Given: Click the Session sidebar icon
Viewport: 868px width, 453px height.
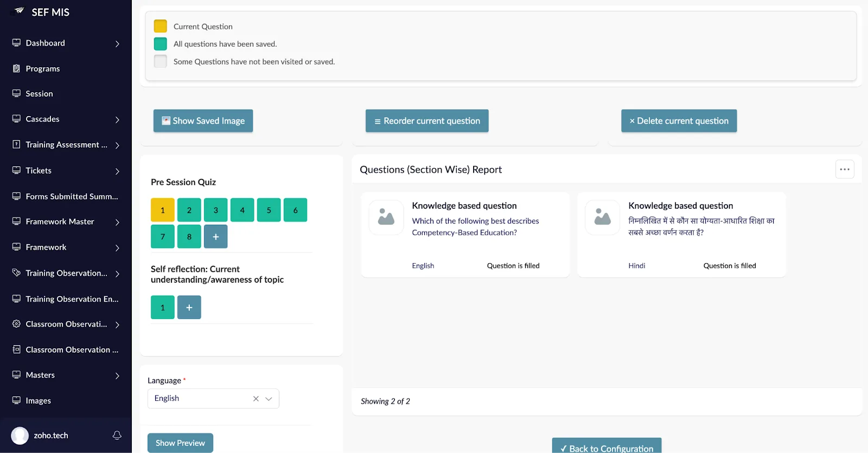Looking at the screenshot, I should coord(16,93).
